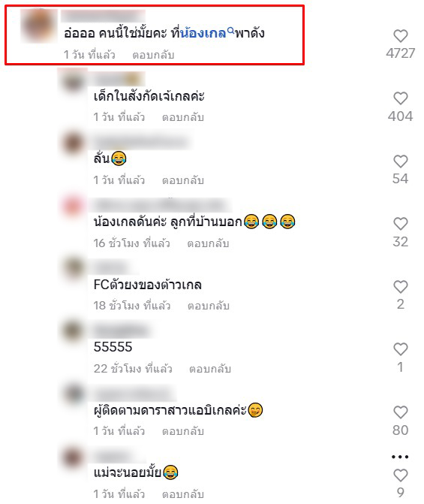The height and width of the screenshot is (504, 424).
Task: Reply to the ผู้ติดตามดาราสาวแอบิเกลค่ะ comment
Action: tap(183, 431)
